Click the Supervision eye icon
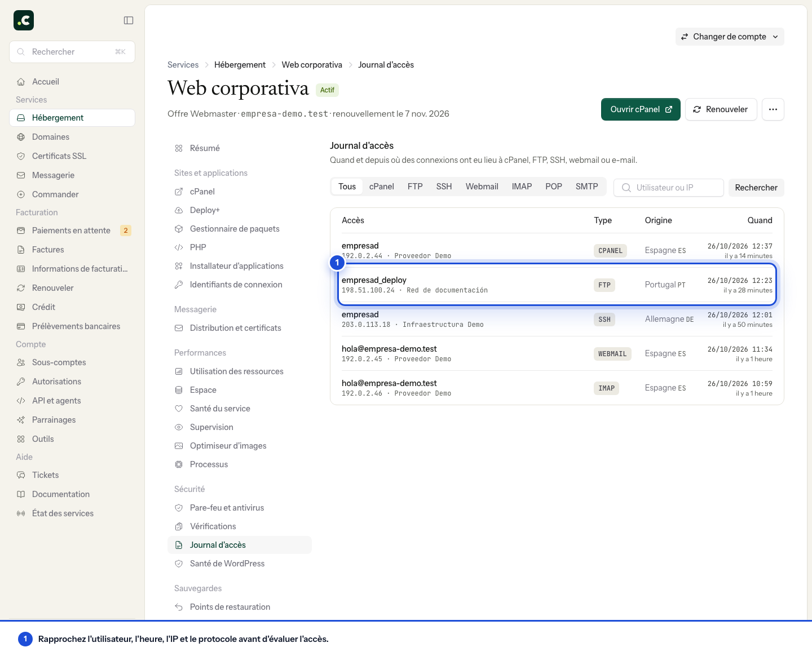This screenshot has height=656, width=812. pyautogui.click(x=179, y=427)
